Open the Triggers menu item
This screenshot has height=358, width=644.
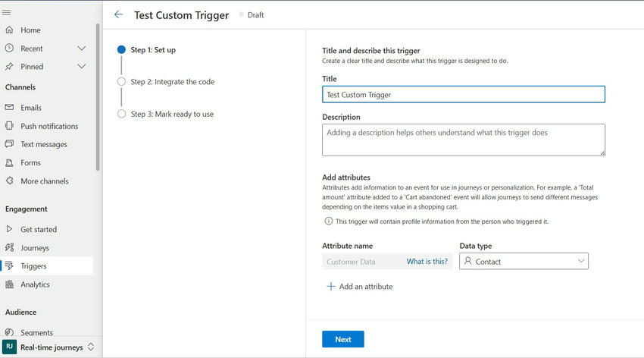coord(33,266)
